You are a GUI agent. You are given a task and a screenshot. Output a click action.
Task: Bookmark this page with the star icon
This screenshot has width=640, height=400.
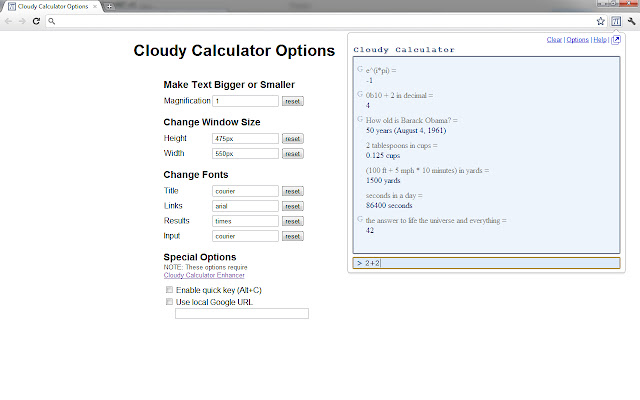tap(603, 20)
